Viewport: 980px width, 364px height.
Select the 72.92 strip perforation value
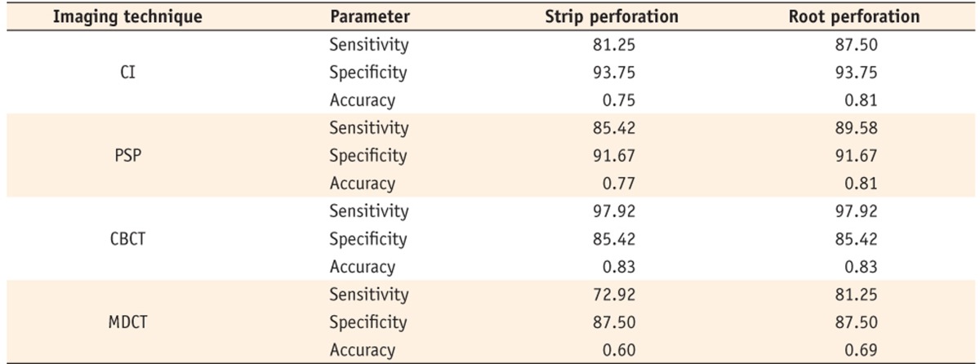point(612,295)
